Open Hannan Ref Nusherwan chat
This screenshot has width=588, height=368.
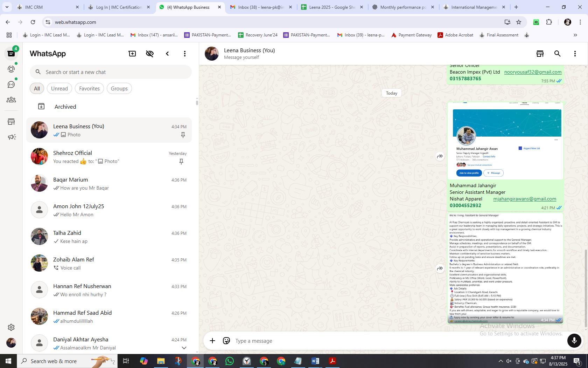(x=109, y=290)
